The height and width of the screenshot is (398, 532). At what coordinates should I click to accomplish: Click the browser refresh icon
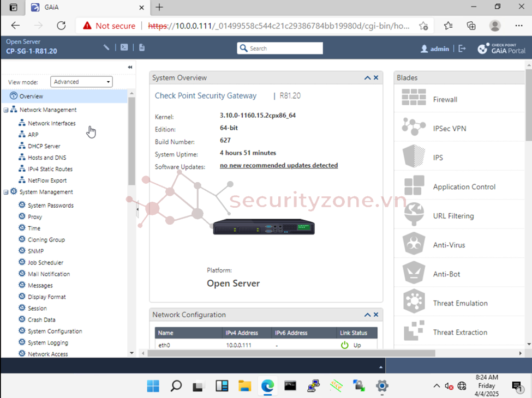61,26
